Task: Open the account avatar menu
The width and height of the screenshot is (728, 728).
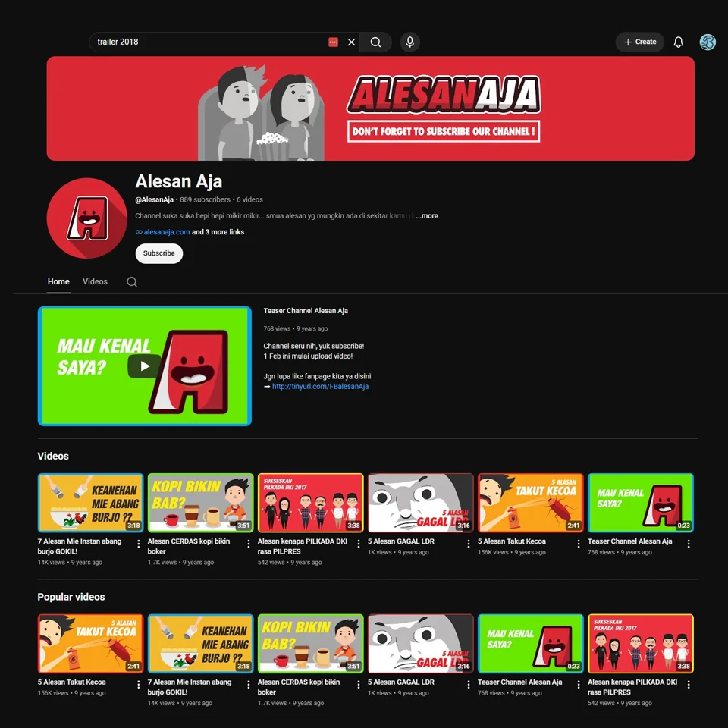Action: (707, 42)
